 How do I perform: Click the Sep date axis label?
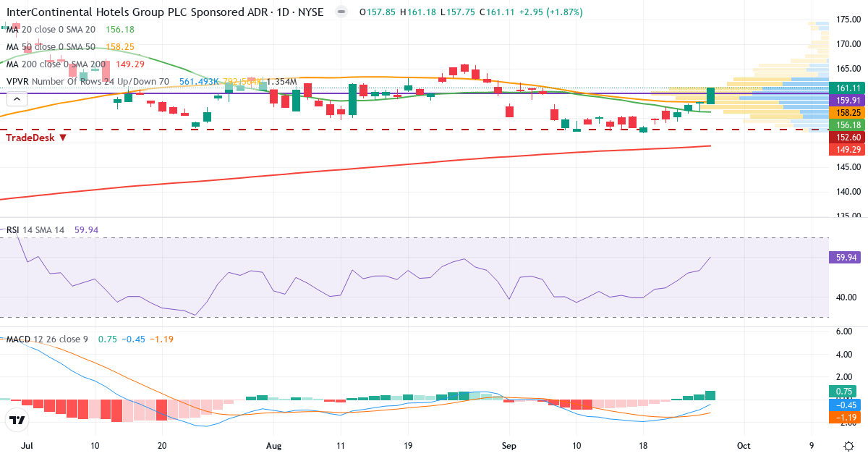click(x=510, y=445)
